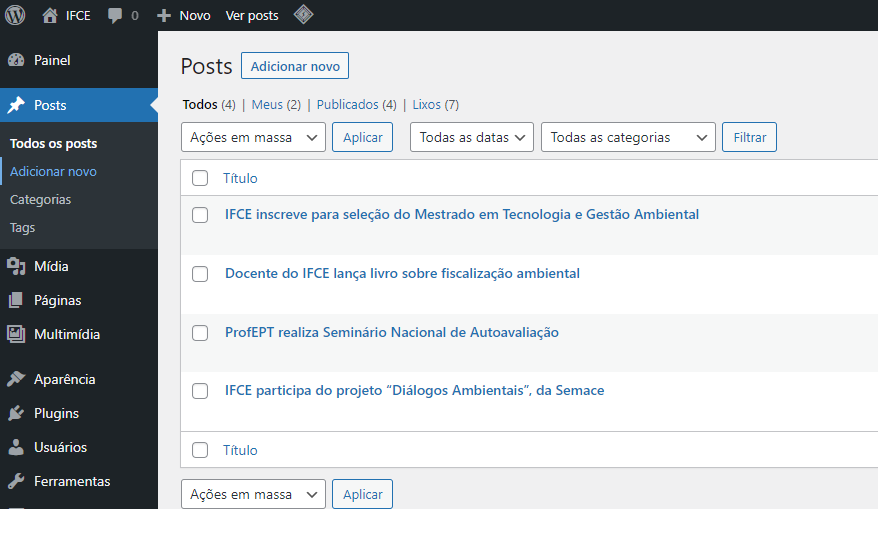Click the Posts pushpin icon
This screenshot has height=551, width=878.
[16, 105]
